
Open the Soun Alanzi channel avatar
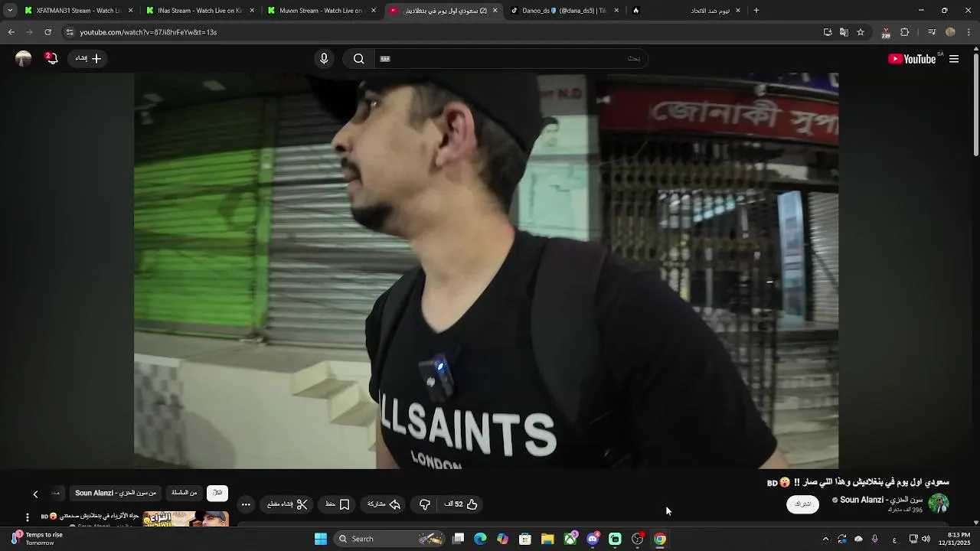coord(939,503)
